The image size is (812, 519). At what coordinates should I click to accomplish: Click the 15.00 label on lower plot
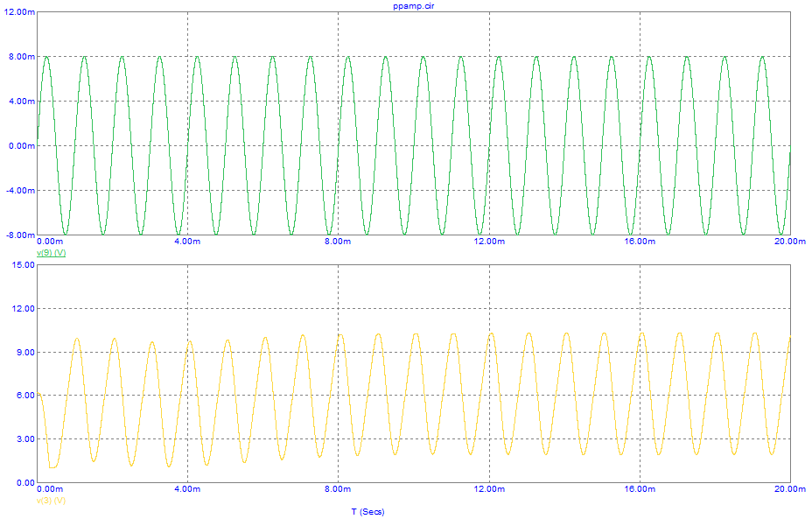[23, 265]
